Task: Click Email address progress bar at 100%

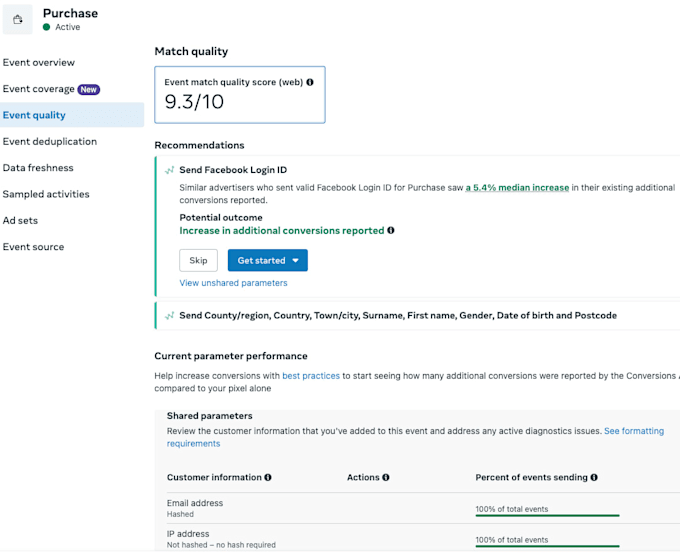Action: point(547,515)
